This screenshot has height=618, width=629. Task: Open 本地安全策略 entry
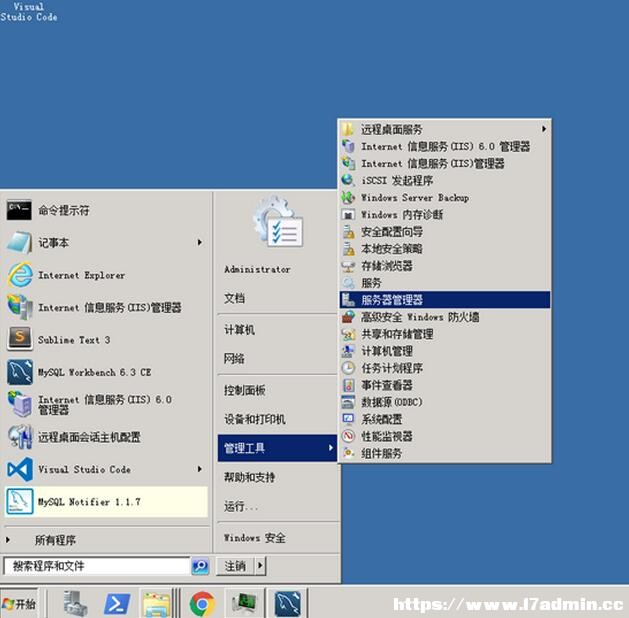click(445, 249)
